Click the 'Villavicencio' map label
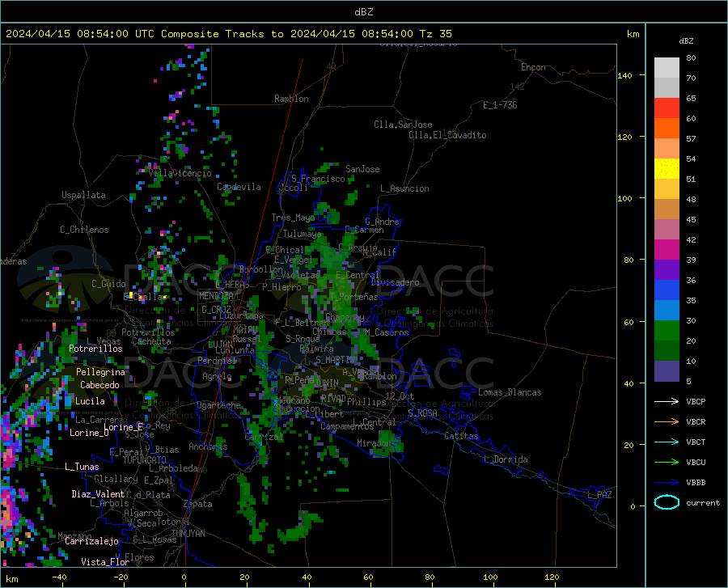The image size is (728, 588). tap(180, 173)
